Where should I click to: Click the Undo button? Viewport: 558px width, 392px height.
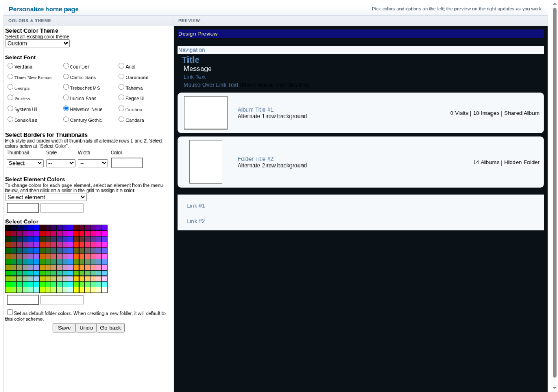coord(86,328)
